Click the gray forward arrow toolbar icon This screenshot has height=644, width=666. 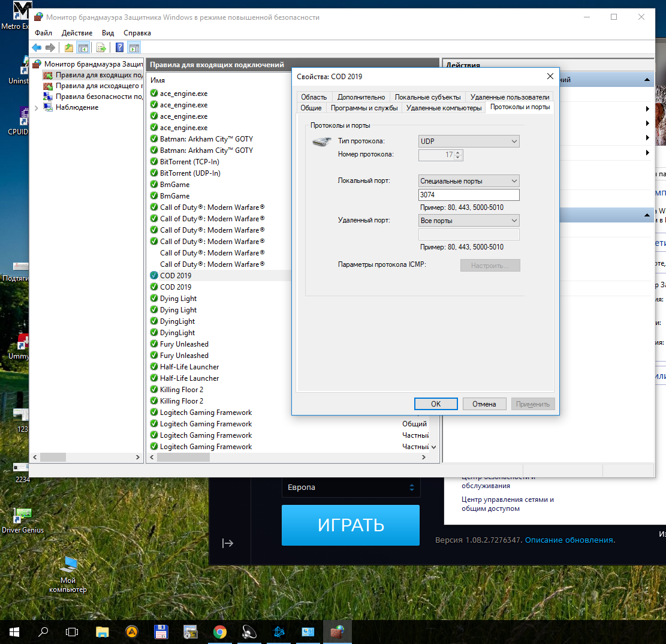pyautogui.click(x=50, y=47)
